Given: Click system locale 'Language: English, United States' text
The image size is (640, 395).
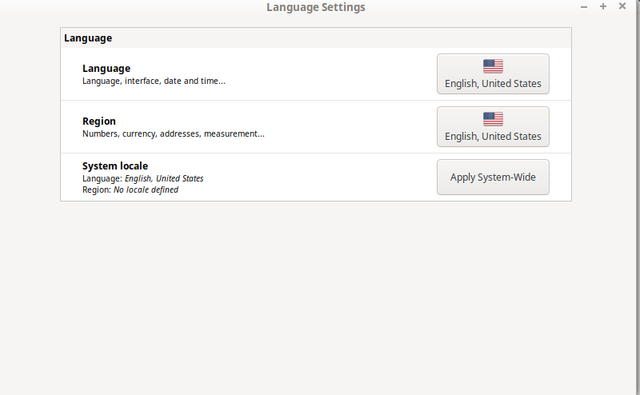Looking at the screenshot, I should coord(143,178).
